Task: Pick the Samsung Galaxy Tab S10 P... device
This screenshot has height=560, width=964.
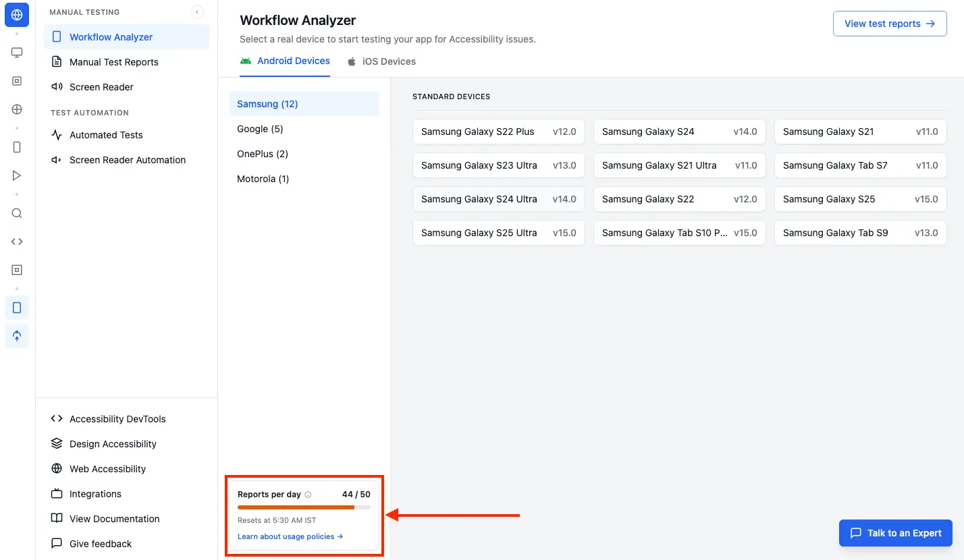Action: [680, 233]
